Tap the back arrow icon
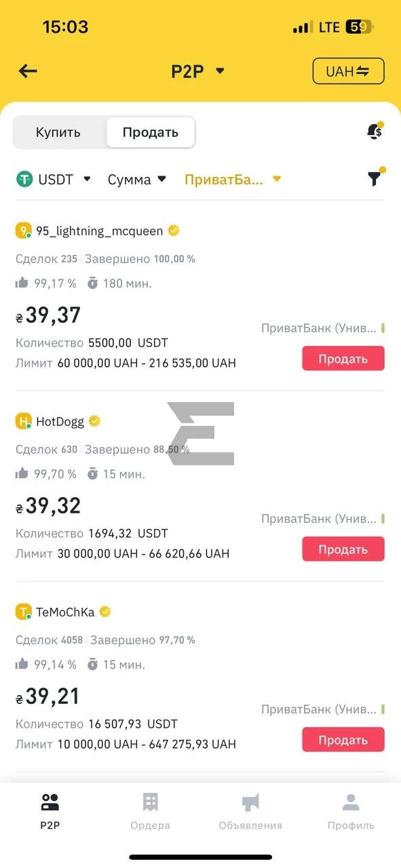The width and height of the screenshot is (401, 868). (28, 71)
